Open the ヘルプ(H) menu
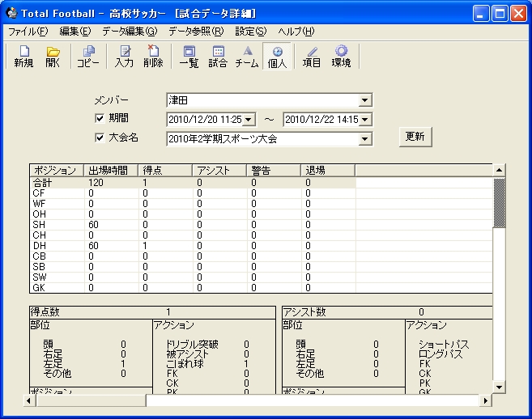 (296, 32)
